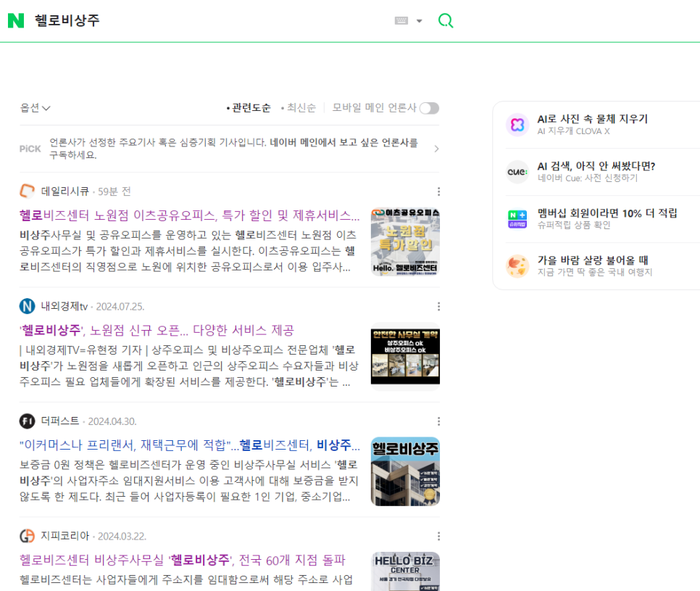Viewport: 700px width, 591px height.
Task: Click the 헬로비상주 building thumbnail
Action: (x=405, y=471)
